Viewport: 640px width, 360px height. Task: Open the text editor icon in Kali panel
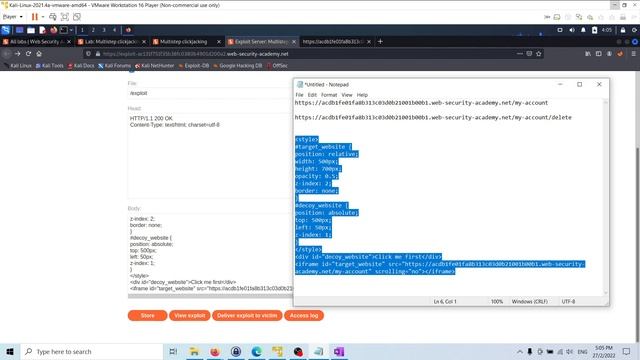(42, 30)
